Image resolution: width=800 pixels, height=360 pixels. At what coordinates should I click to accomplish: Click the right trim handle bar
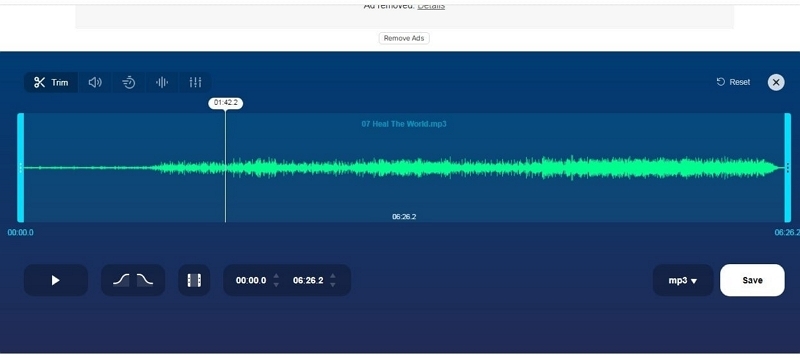788,168
